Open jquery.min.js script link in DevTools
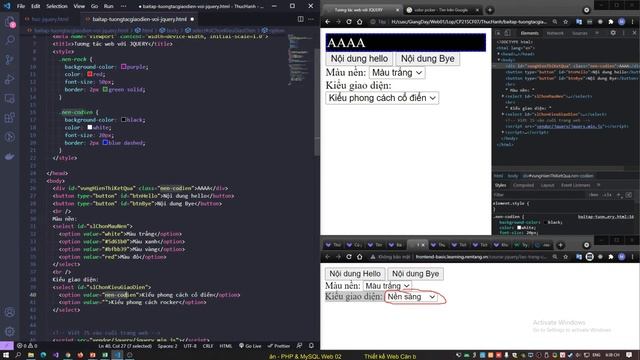Screen dimensions: 640x360 click(569, 126)
